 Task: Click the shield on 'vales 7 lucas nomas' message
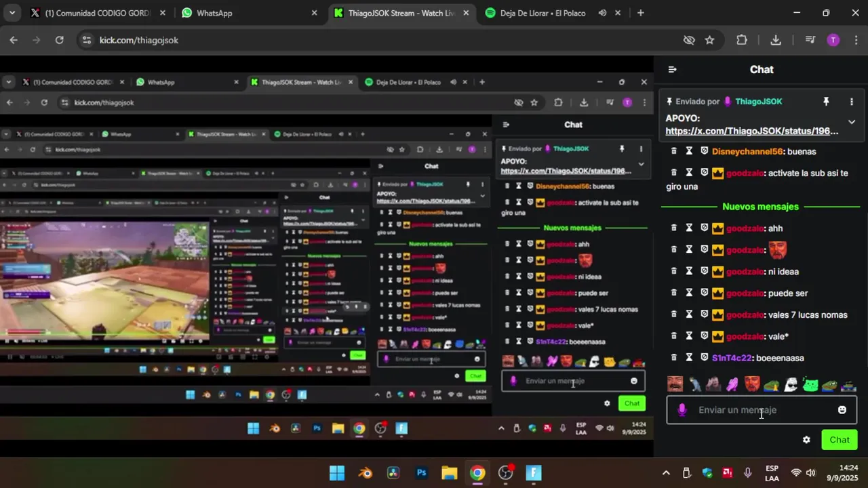click(x=704, y=314)
